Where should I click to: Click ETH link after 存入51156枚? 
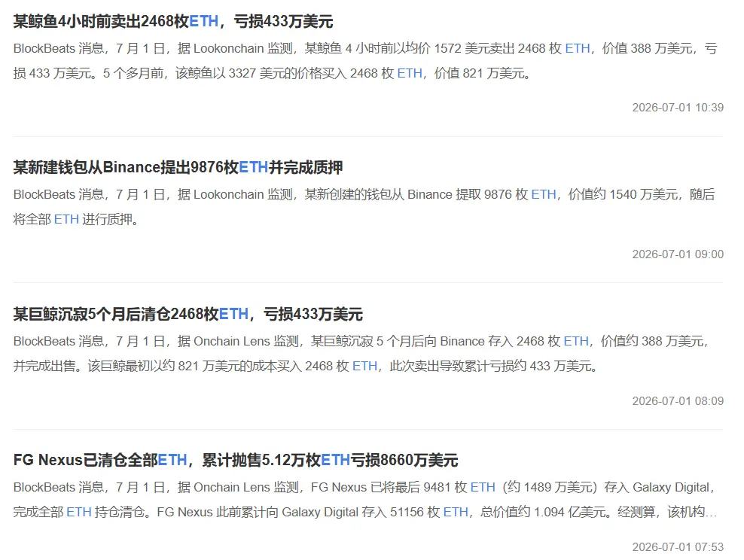[x=456, y=512]
